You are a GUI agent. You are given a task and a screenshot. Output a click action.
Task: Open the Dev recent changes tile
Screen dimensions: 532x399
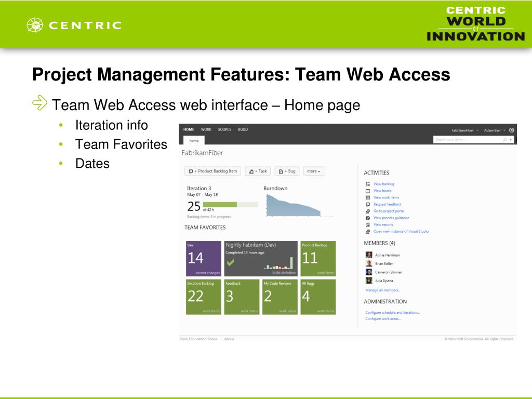point(204,259)
